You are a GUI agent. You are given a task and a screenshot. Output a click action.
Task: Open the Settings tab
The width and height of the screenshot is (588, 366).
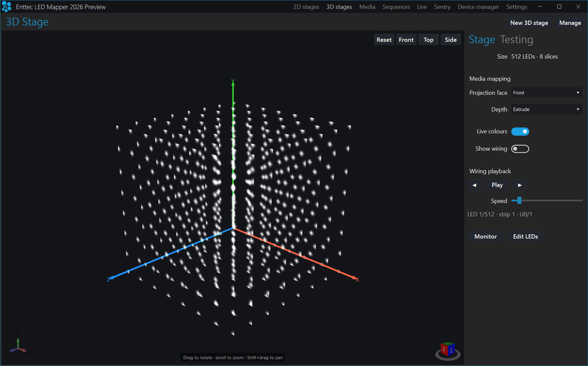point(516,7)
